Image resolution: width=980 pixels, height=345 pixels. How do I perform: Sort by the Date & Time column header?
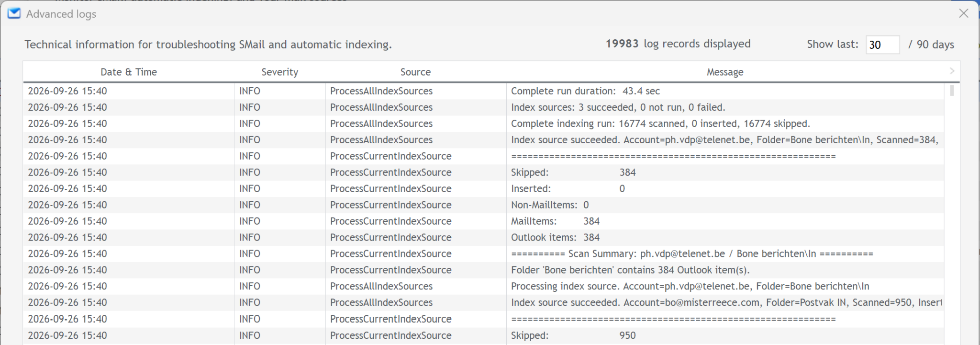point(129,72)
